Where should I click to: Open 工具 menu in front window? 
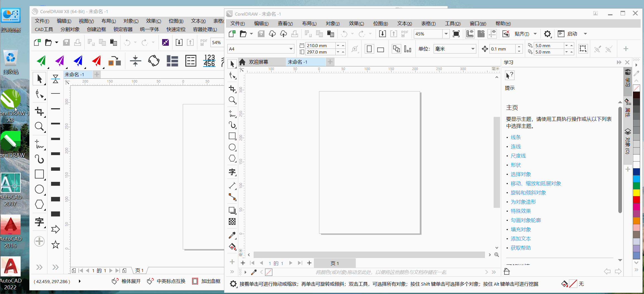click(x=453, y=23)
